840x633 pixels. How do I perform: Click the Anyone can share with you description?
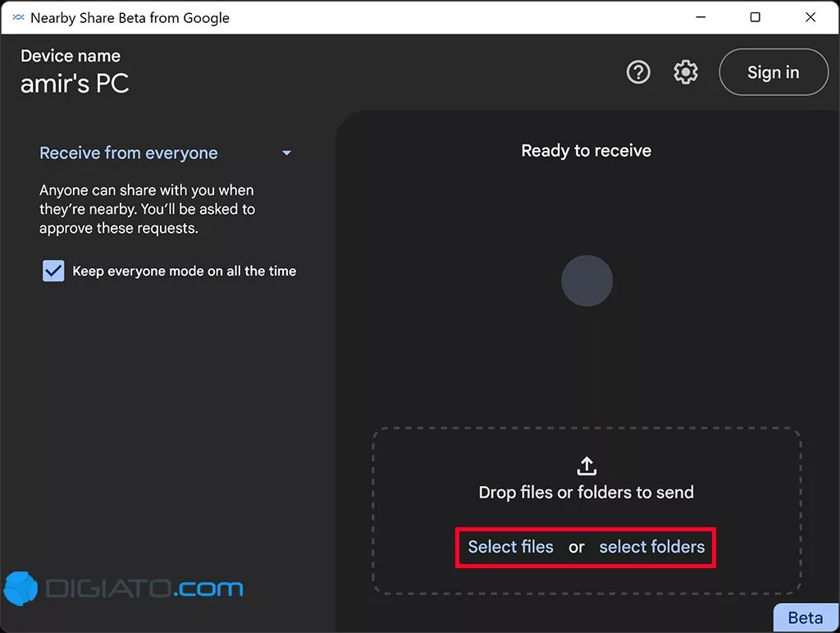[x=148, y=209]
